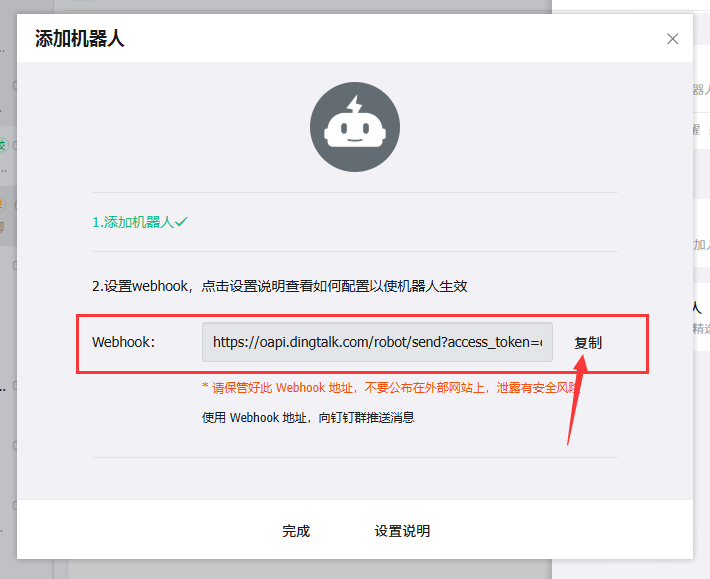Click the Webhook: label
The image size is (710, 579).
click(x=124, y=342)
